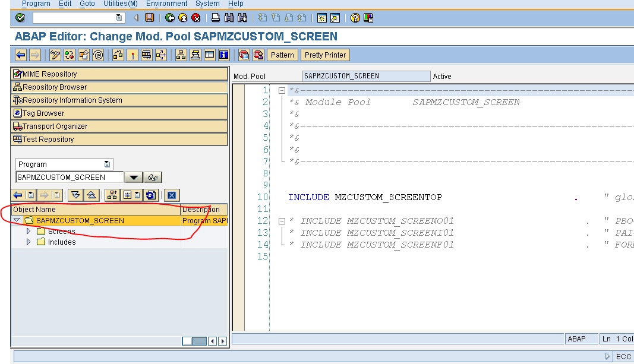Close the browser panel with the X icon
634x364 pixels.
[172, 195]
